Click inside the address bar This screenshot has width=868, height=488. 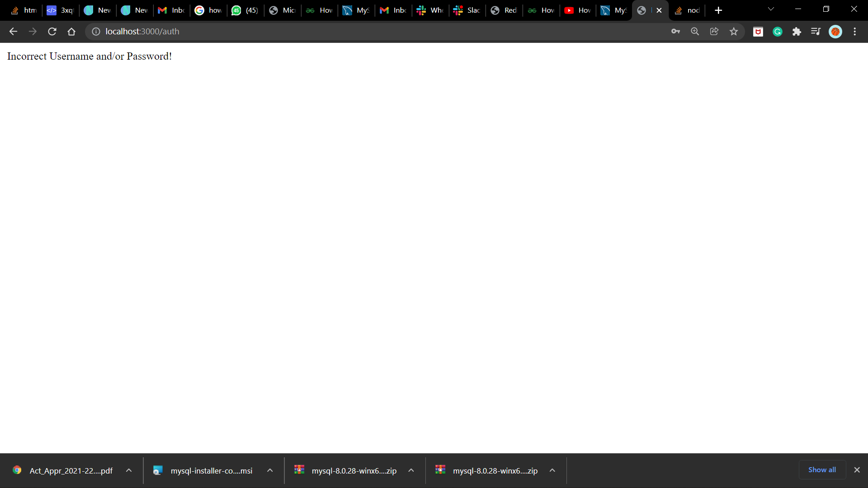[x=316, y=32]
